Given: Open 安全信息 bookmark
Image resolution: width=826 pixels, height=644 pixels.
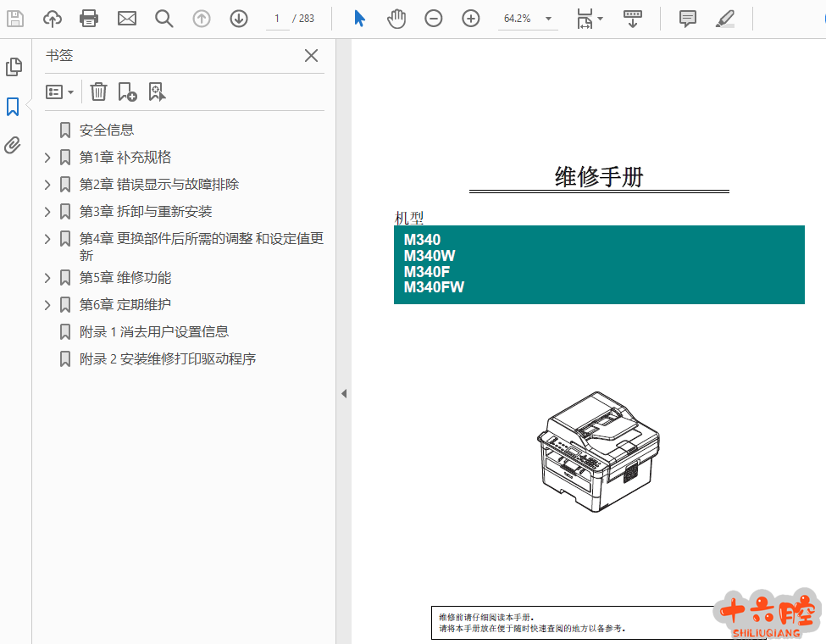Looking at the screenshot, I should [107, 130].
